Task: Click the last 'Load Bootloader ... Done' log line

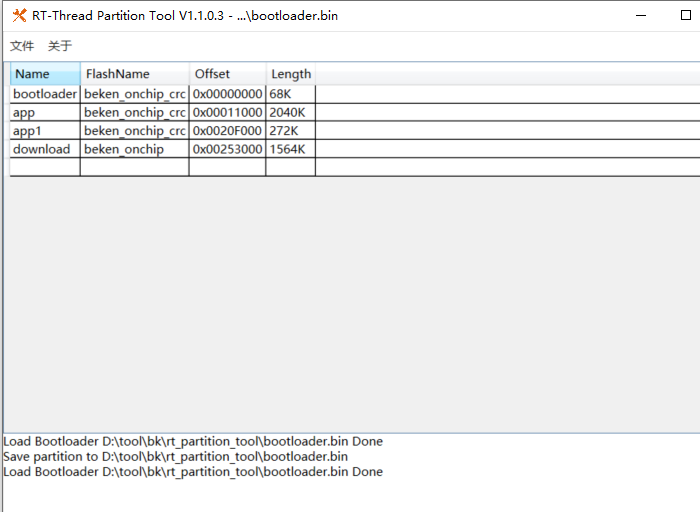Action: [193, 472]
